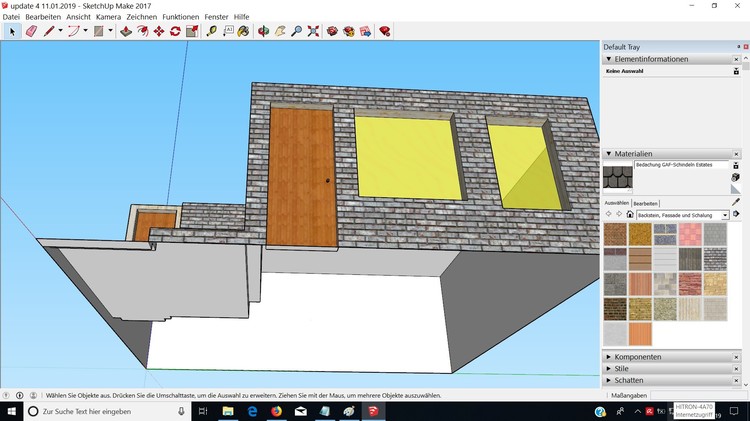Toggle auto-hide pin on Default Tray
This screenshot has height=421, width=750.
739,47
